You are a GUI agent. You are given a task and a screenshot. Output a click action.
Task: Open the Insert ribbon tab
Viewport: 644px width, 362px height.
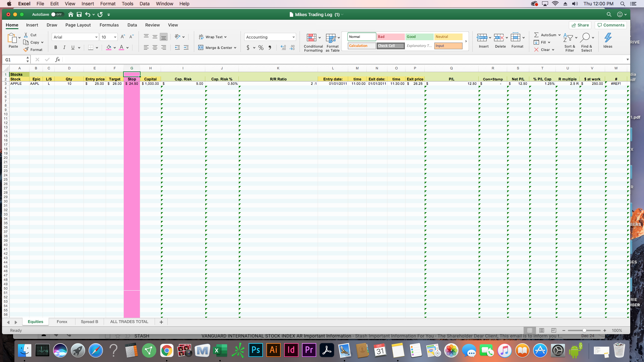[x=32, y=25]
